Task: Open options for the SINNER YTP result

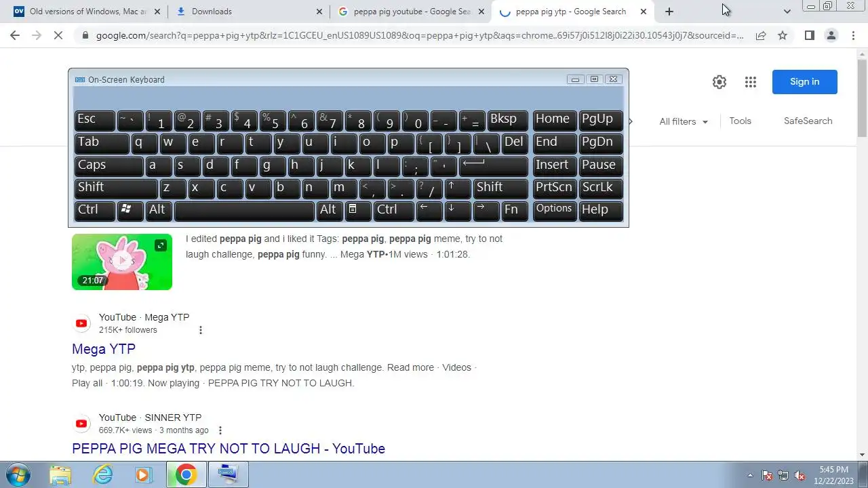Action: tap(220, 430)
